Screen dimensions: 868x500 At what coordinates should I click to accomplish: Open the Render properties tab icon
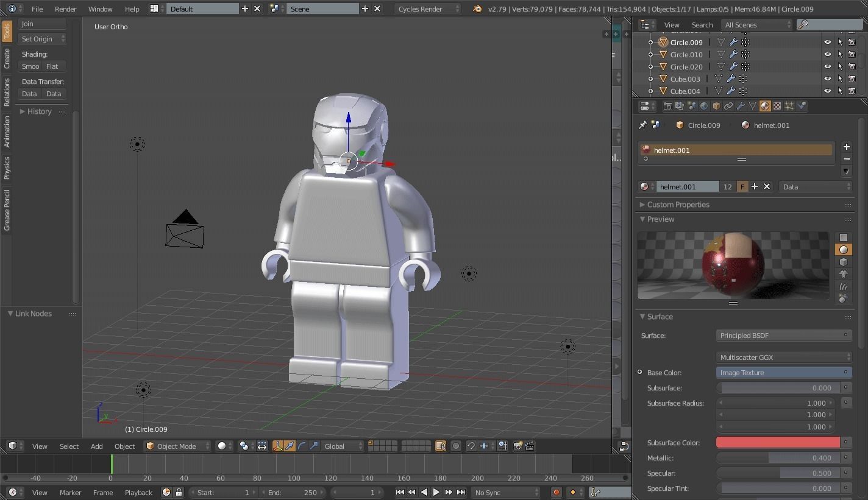coord(667,106)
